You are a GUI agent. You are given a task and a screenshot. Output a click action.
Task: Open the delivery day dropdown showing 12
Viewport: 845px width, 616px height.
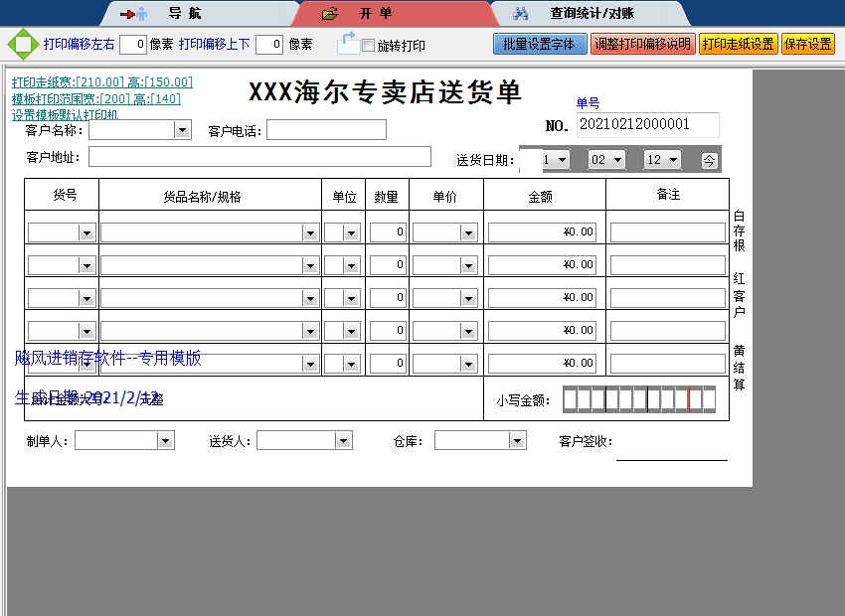pos(674,160)
